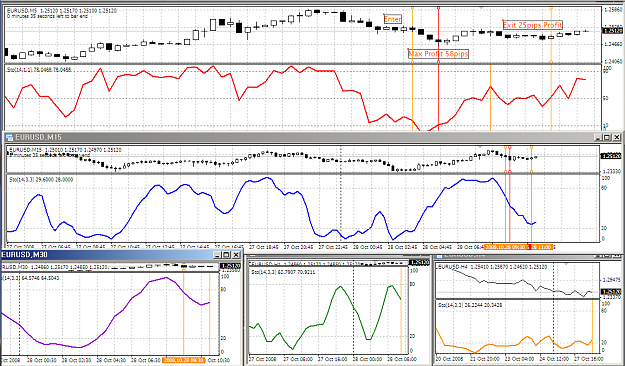625x366 pixels.
Task: Click the "Sto(14,1,1) 78.0488" indicator label
Action: 39,70
